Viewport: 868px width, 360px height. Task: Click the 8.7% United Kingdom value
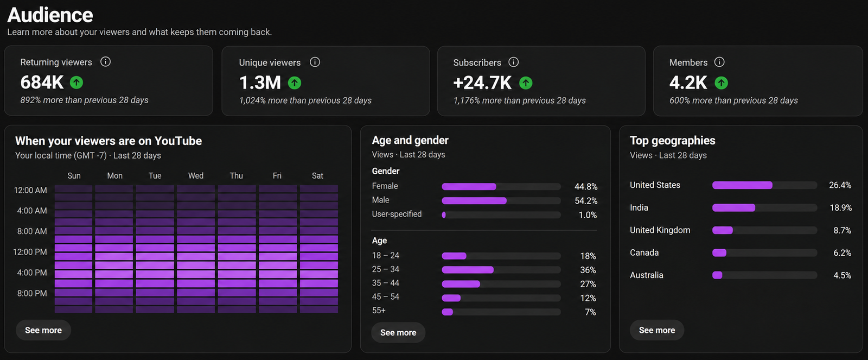(x=843, y=231)
